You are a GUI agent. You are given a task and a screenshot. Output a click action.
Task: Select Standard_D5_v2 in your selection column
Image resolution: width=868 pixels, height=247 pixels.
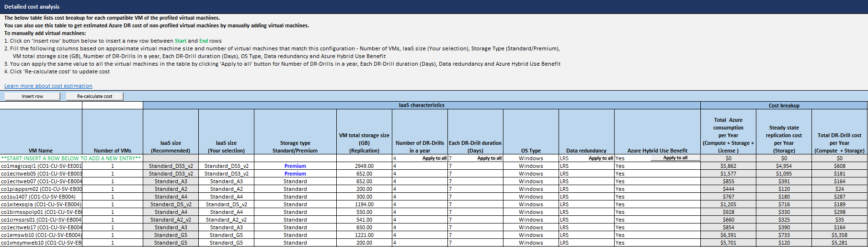[226, 204]
